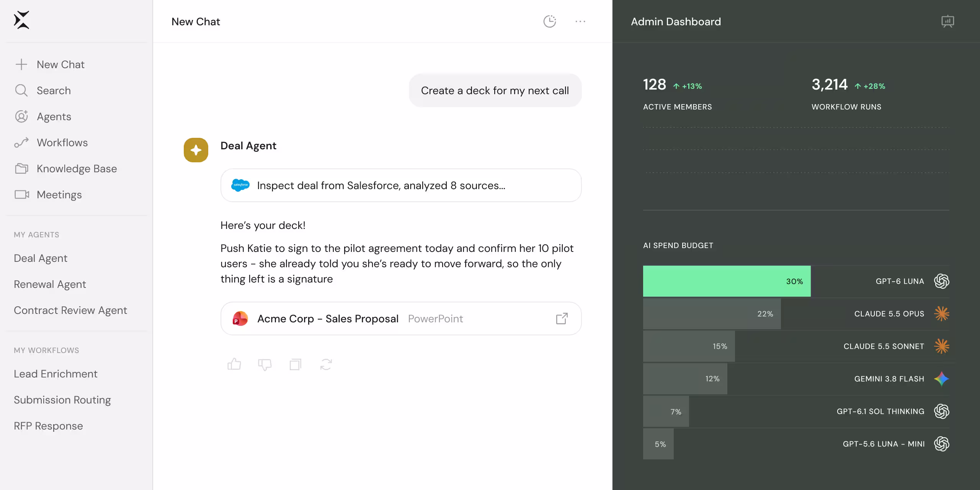980x490 pixels.
Task: Click the Deal Agent gold avatar
Action: 196,150
